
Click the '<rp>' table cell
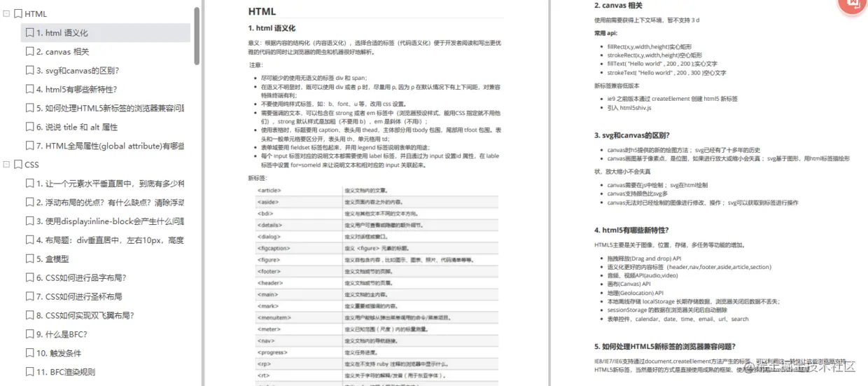click(x=298, y=364)
